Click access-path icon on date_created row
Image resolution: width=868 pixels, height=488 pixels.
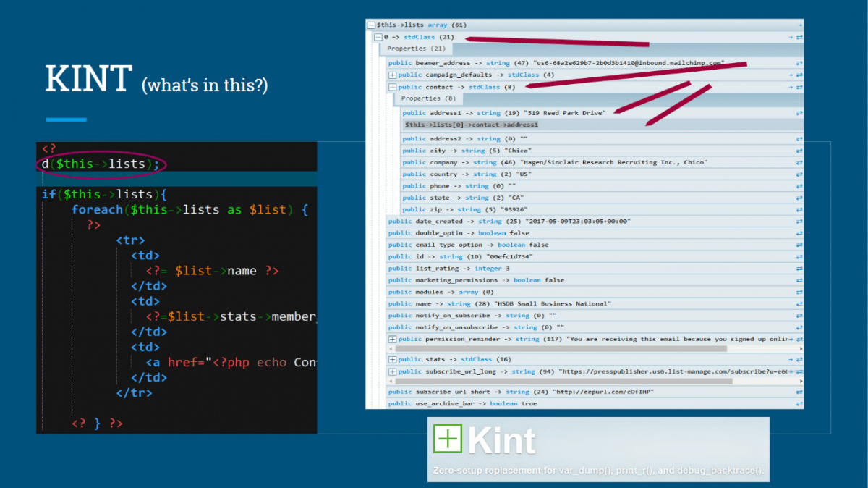point(799,221)
